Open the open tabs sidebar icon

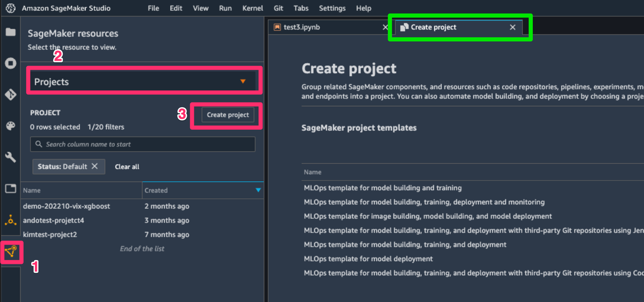click(10, 188)
